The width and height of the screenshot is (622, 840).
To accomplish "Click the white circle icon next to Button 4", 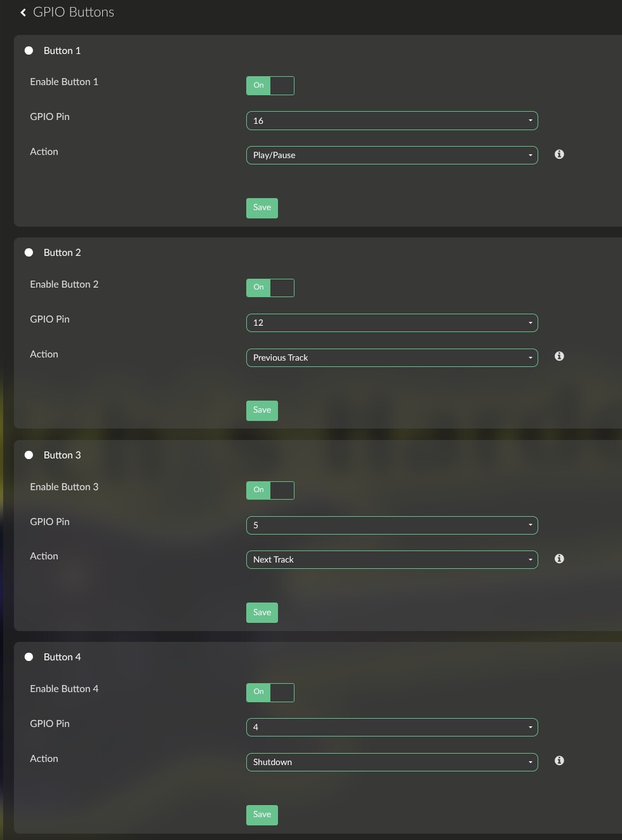I will pos(29,657).
